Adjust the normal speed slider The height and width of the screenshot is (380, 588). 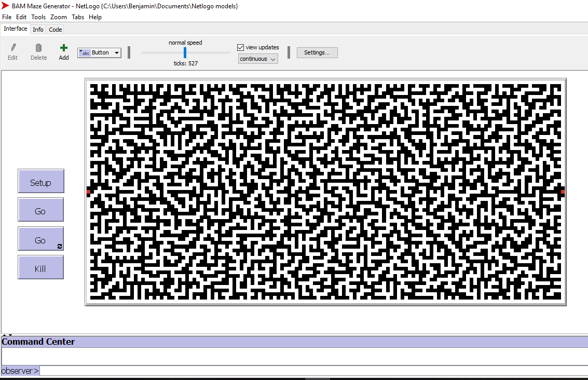pyautogui.click(x=185, y=52)
